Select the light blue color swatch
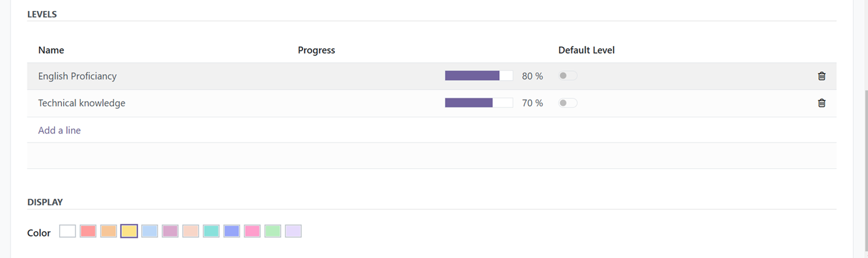868x258 pixels. tap(150, 231)
